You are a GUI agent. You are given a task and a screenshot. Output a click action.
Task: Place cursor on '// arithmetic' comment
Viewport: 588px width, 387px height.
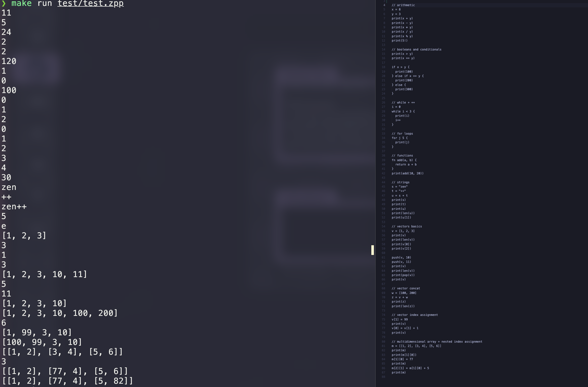click(403, 5)
